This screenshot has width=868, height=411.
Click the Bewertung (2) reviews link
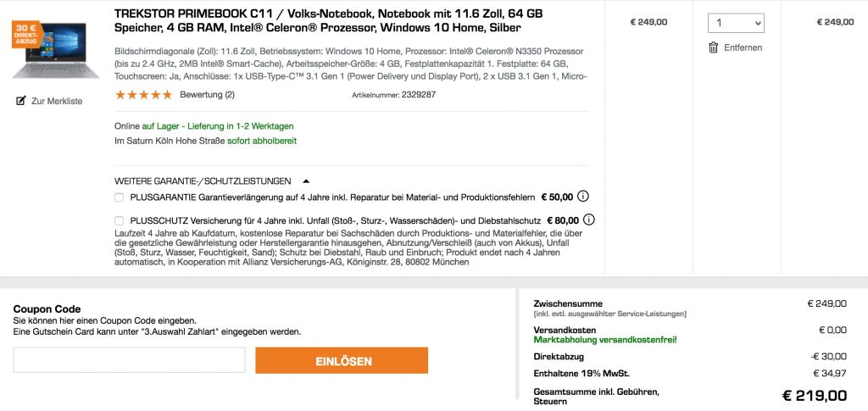tap(207, 95)
